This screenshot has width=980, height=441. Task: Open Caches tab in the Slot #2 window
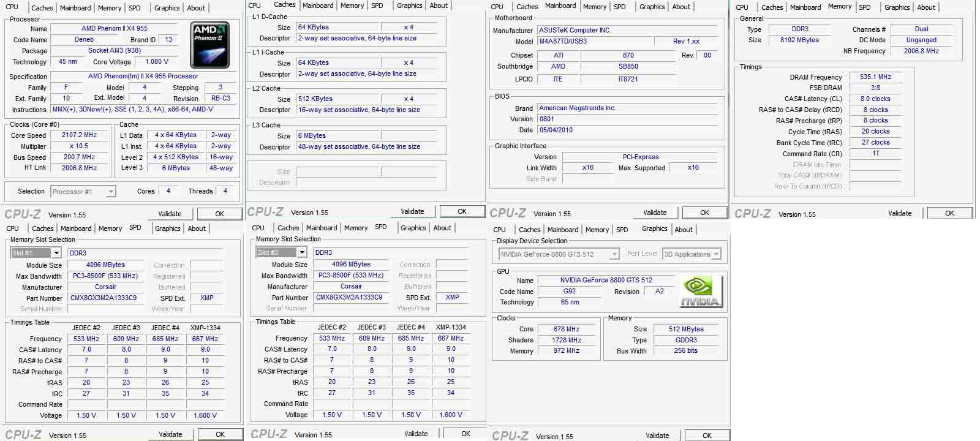tap(288, 228)
